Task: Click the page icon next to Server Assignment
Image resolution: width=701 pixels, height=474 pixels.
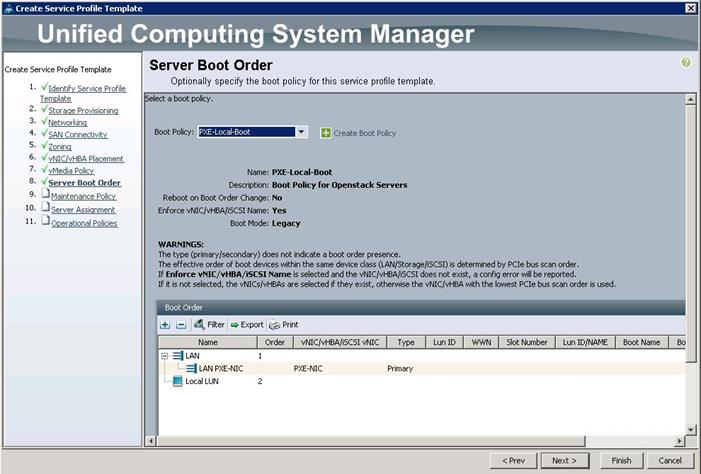Action: pyautogui.click(x=45, y=207)
